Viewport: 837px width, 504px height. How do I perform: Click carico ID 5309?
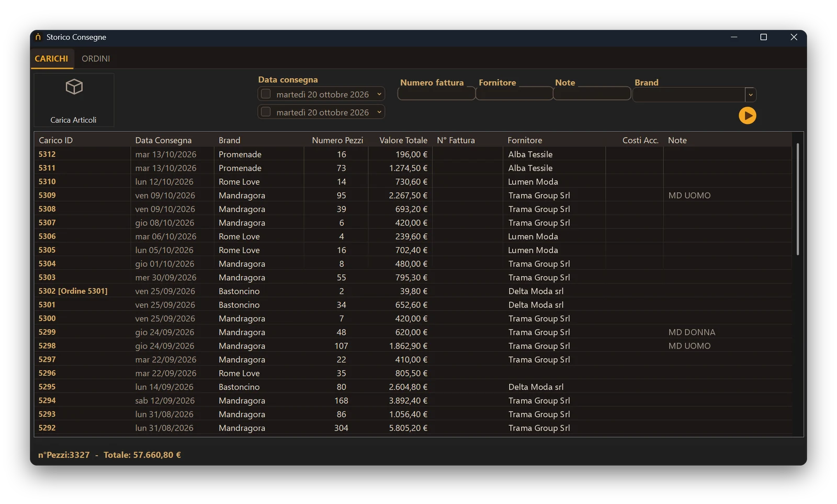(x=47, y=195)
